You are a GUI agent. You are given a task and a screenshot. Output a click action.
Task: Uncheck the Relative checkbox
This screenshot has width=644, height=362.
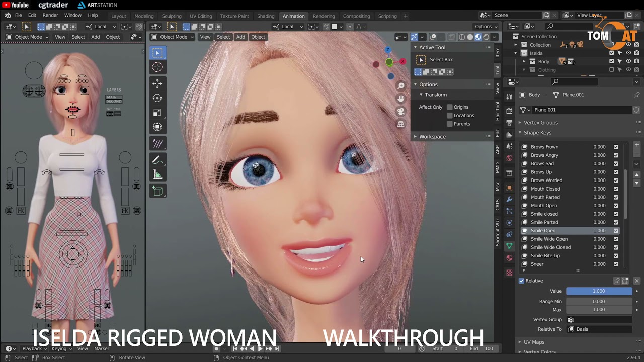522,281
